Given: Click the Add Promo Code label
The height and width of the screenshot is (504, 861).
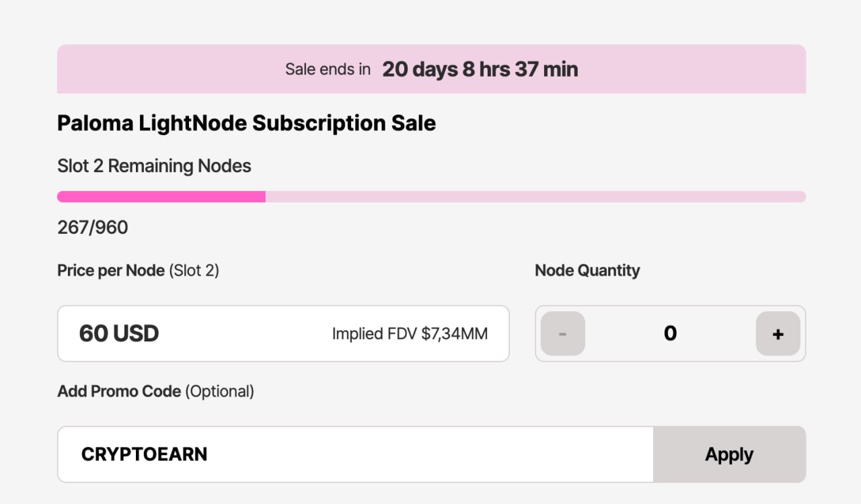Looking at the screenshot, I should [x=119, y=391].
